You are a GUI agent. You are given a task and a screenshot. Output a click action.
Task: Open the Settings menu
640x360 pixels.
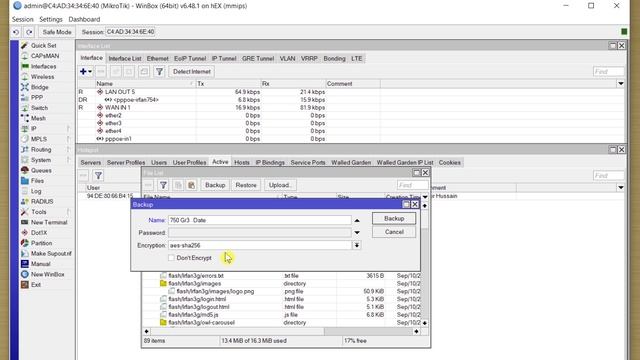pyautogui.click(x=51, y=20)
